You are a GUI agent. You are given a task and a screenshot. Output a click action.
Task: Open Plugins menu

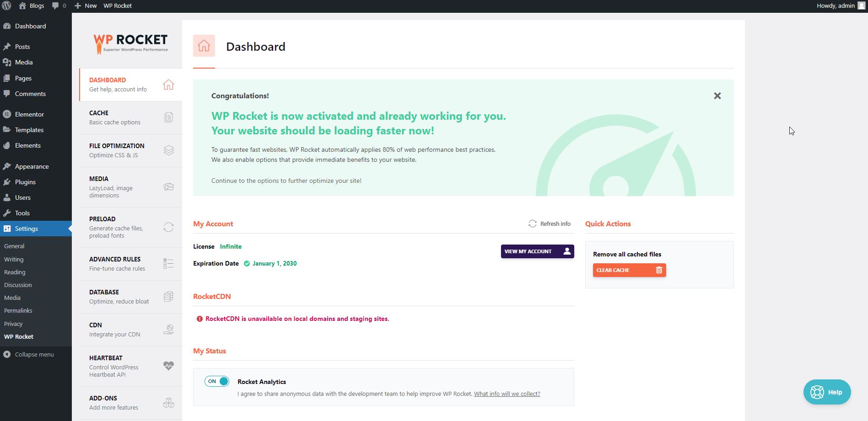[36, 182]
